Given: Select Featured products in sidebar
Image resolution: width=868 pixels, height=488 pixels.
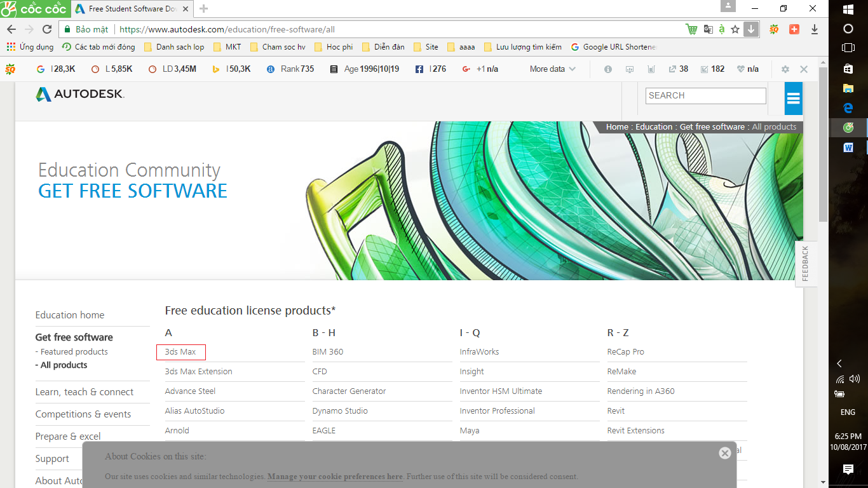Looking at the screenshot, I should (74, 352).
